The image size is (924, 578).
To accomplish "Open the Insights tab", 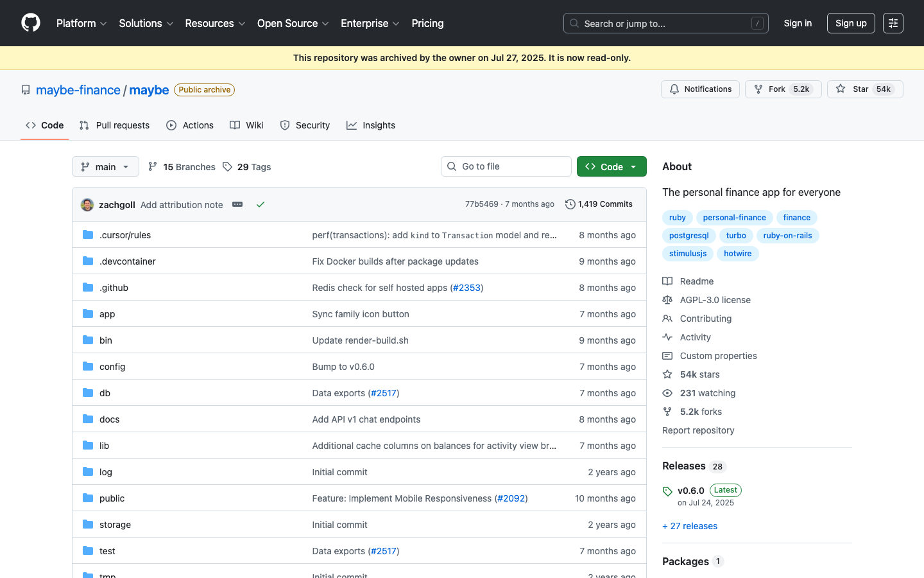I will click(x=371, y=125).
